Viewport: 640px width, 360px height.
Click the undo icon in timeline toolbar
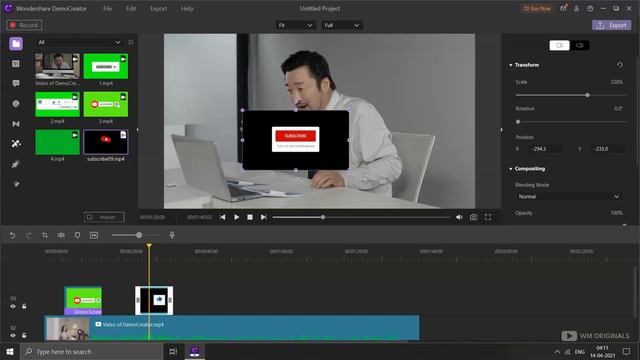pyautogui.click(x=12, y=235)
